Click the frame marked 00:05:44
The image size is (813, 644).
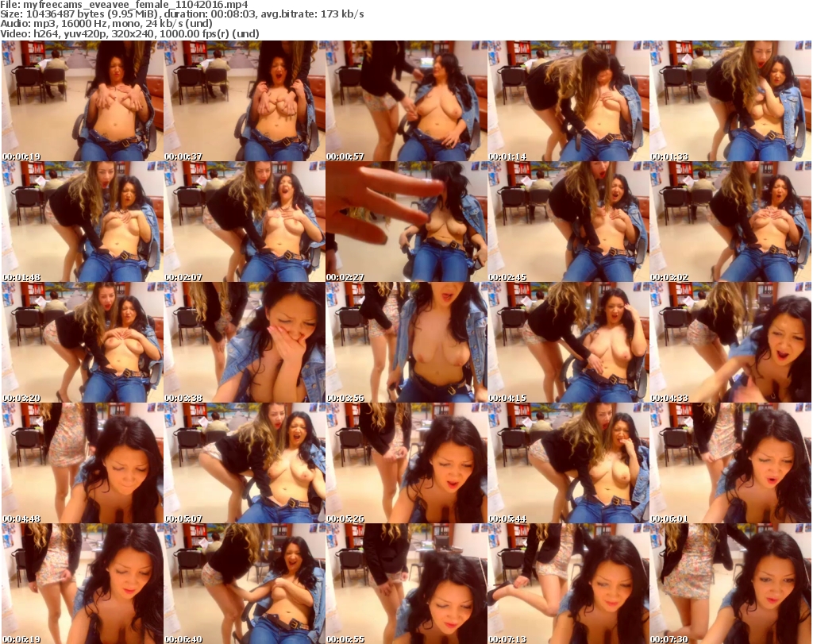click(568, 463)
